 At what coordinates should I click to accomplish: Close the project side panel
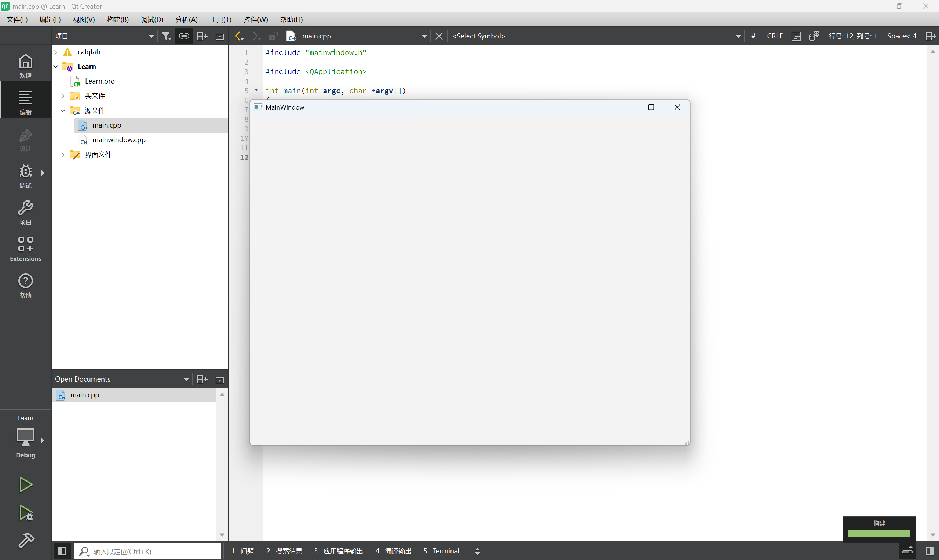point(220,36)
